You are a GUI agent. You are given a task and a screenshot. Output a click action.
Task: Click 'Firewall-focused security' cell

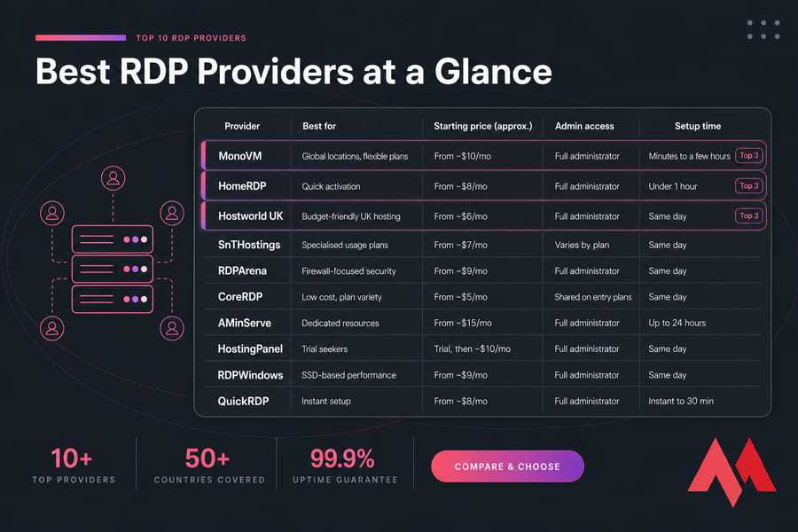[348, 270]
